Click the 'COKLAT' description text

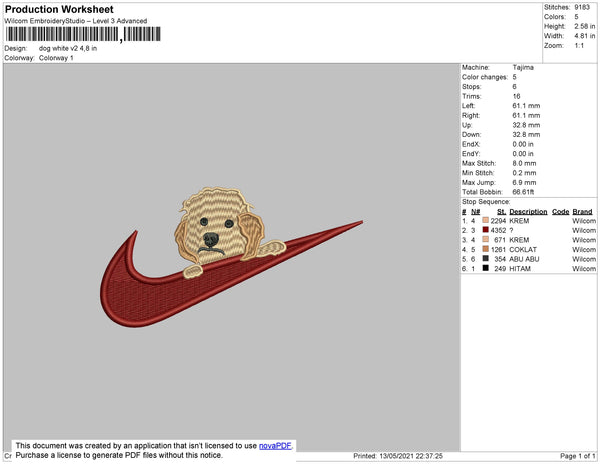[x=523, y=249]
